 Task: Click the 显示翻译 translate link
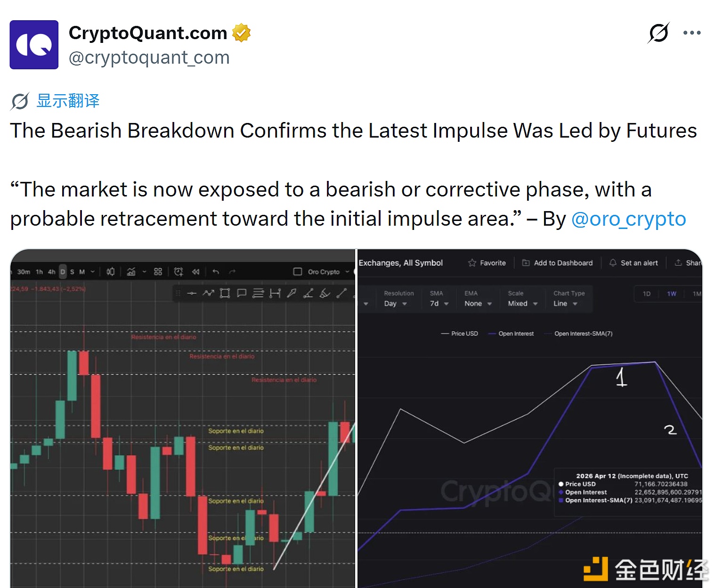[x=68, y=101]
